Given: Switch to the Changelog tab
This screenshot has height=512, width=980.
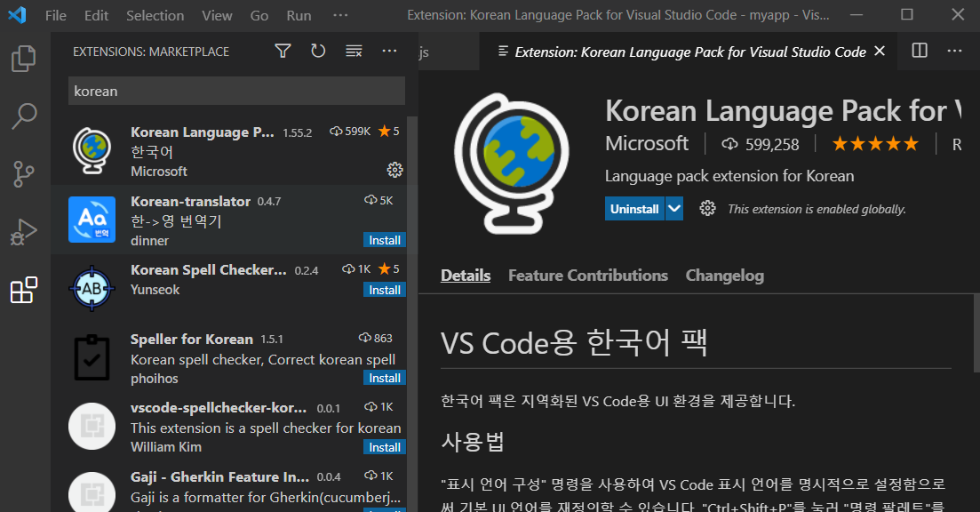Looking at the screenshot, I should click(724, 275).
